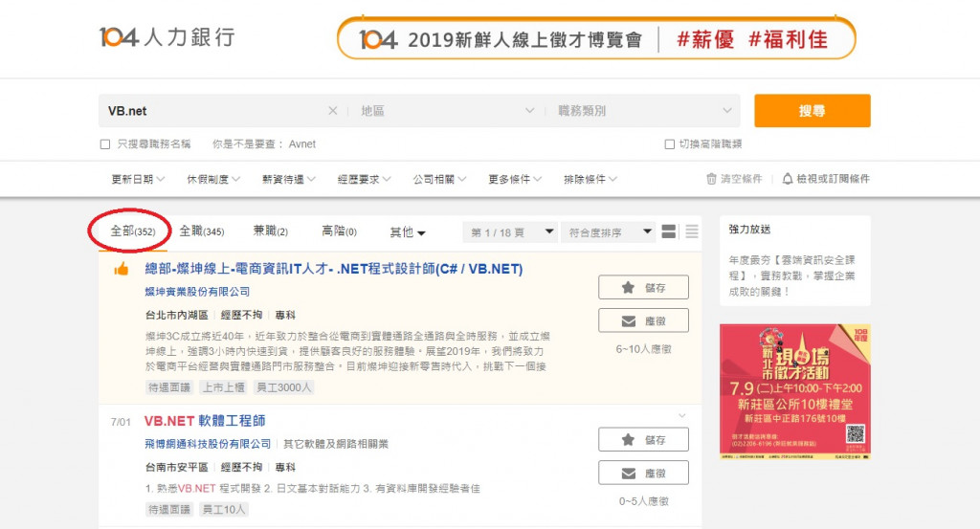The height and width of the screenshot is (529, 980).
Task: Open company 飛博網通科技股份有限公司
Action: (x=208, y=444)
